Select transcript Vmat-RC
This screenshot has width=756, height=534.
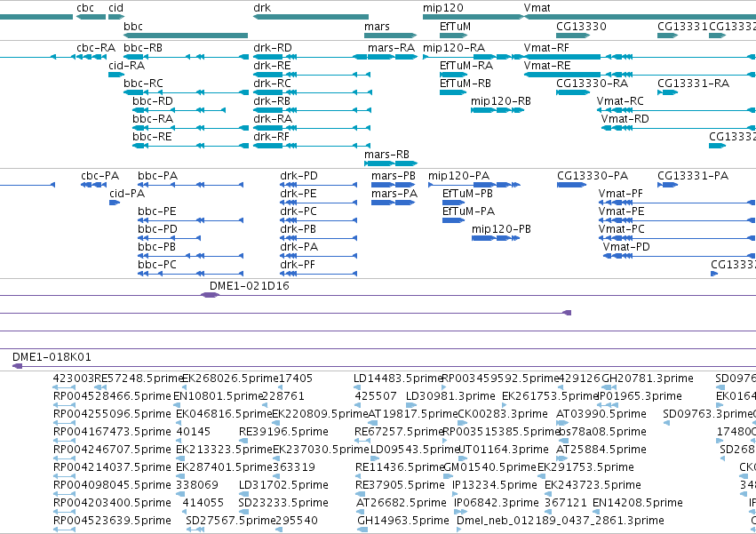[620, 101]
